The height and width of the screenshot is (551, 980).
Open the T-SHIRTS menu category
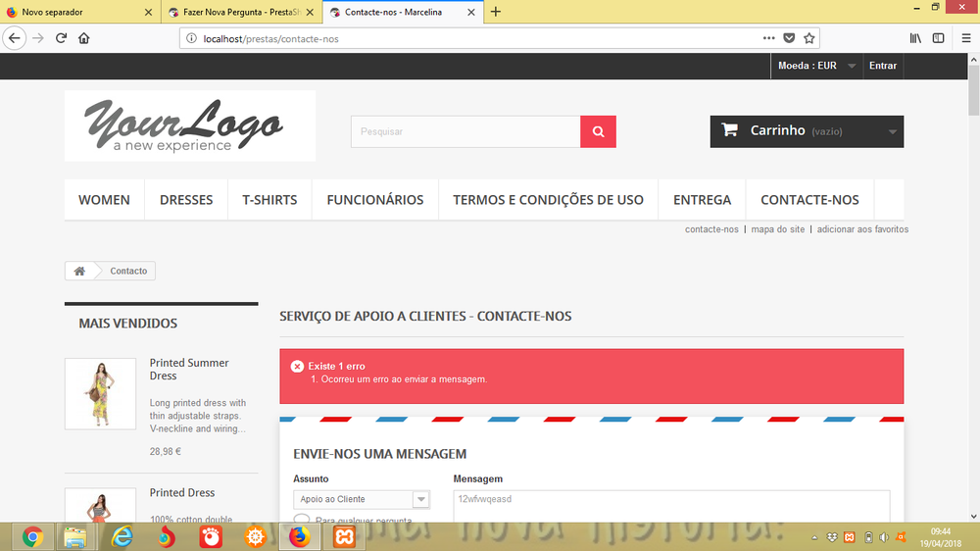pos(270,199)
